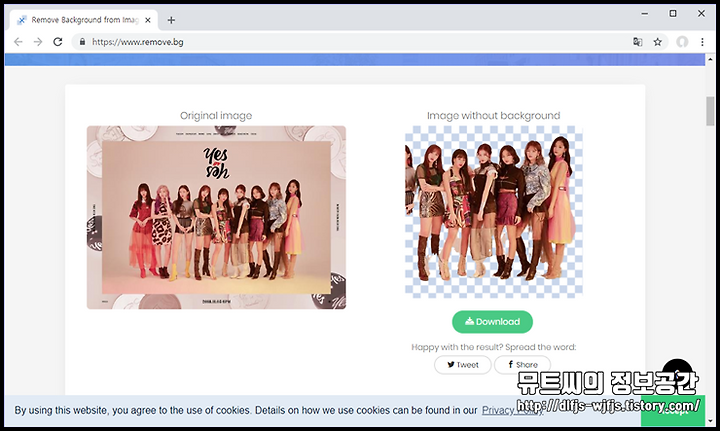This screenshot has height=431, width=720.
Task: Open a new tab with plus button
Action: pos(171,20)
